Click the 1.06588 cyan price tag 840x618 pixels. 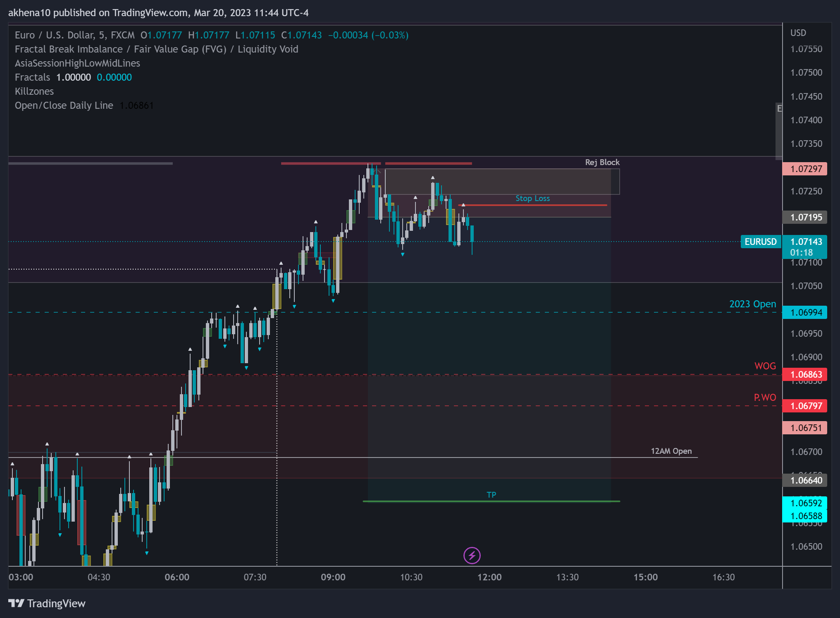(x=805, y=516)
